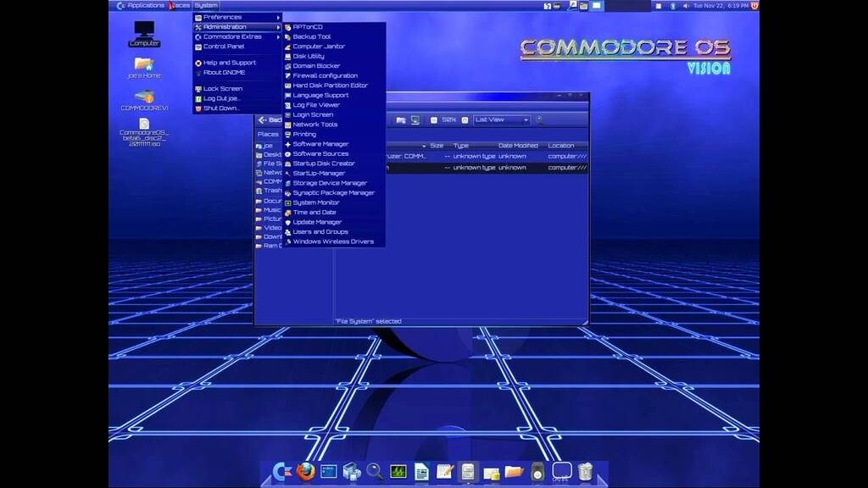Image resolution: width=868 pixels, height=488 pixels.
Task: Launch the terminal from the dock
Action: pos(328,472)
